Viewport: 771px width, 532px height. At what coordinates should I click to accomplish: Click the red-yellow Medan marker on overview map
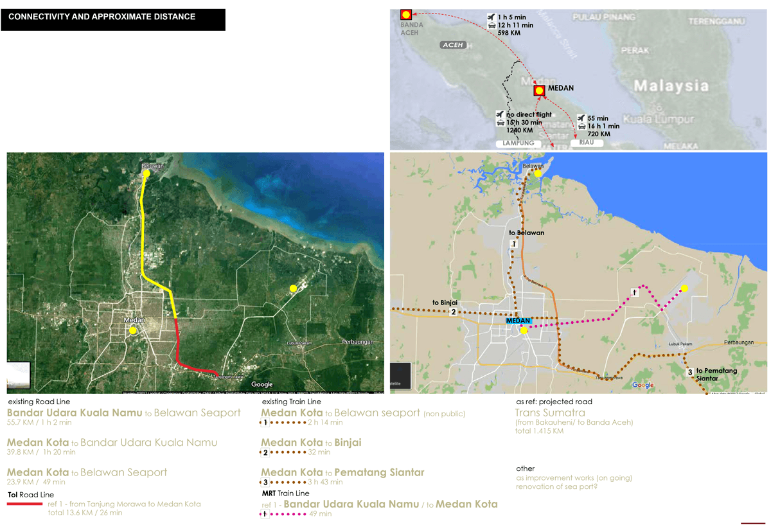(x=539, y=91)
